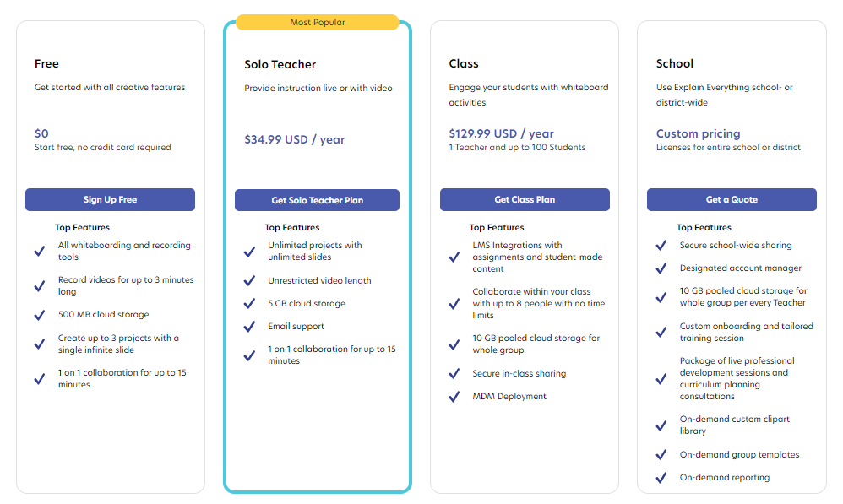Click checkmark next to On-demand group templates

(661, 454)
